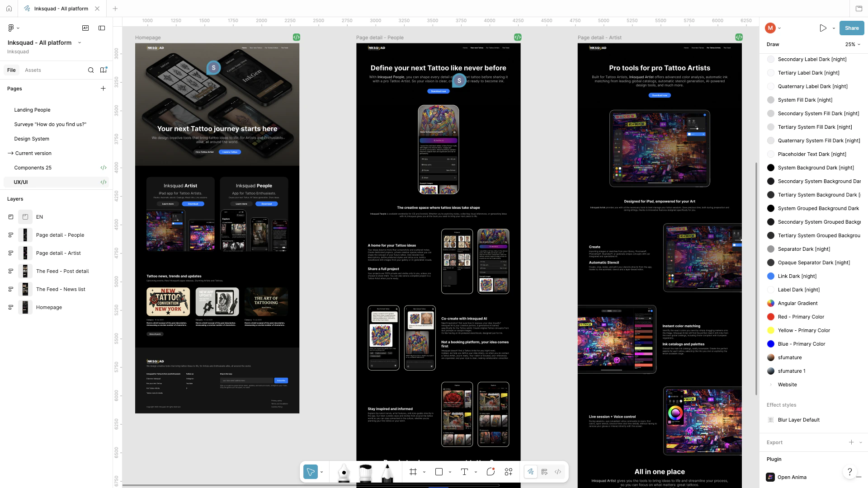Screen dimensions: 868x488
Task: Expand the Figma main menu chevron
Action: (x=18, y=28)
